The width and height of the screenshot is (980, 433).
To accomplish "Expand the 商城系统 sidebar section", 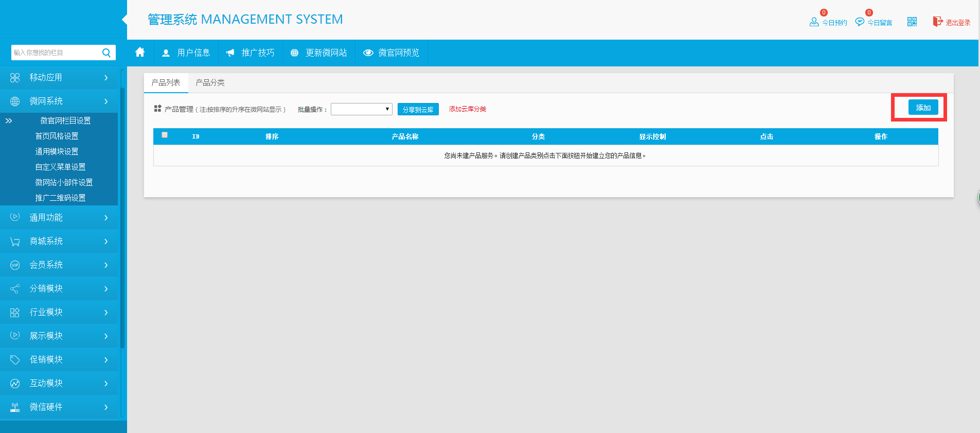I will (59, 241).
